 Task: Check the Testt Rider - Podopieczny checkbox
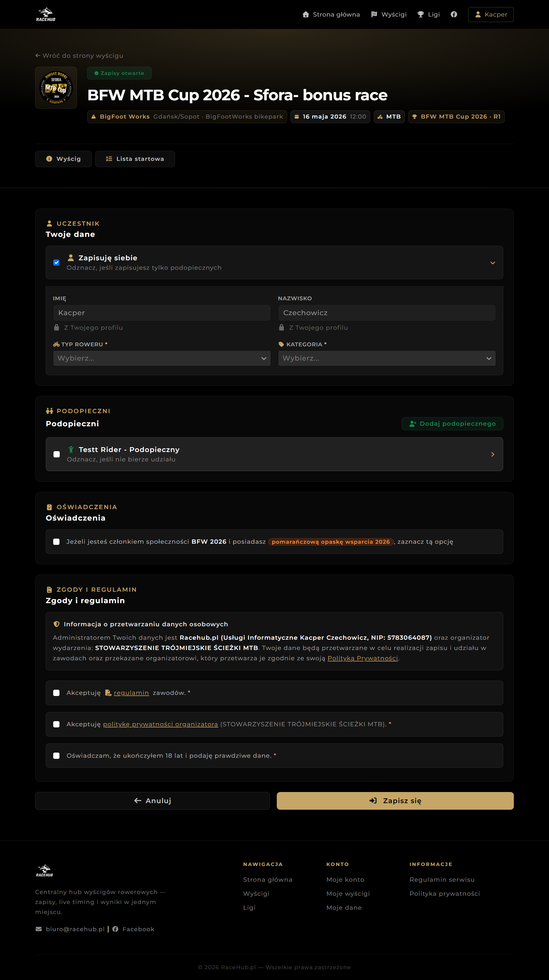tap(57, 454)
